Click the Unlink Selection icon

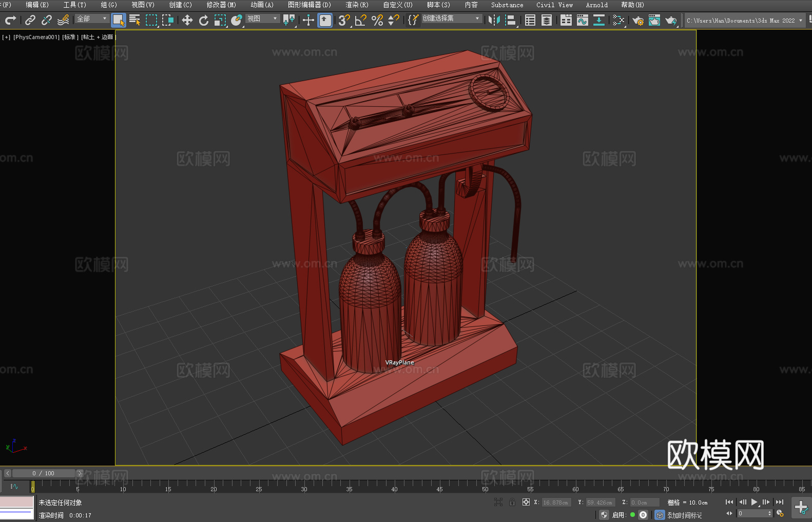tap(47, 20)
